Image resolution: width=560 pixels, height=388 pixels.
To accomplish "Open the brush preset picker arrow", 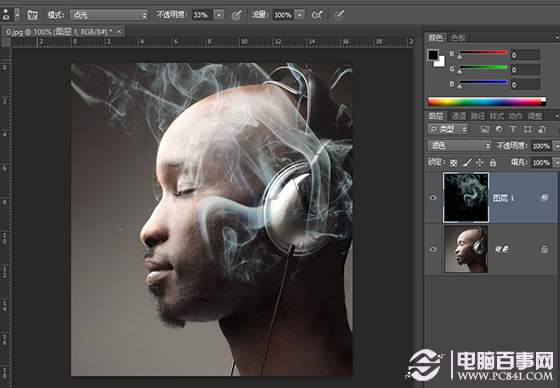I will [17, 15].
